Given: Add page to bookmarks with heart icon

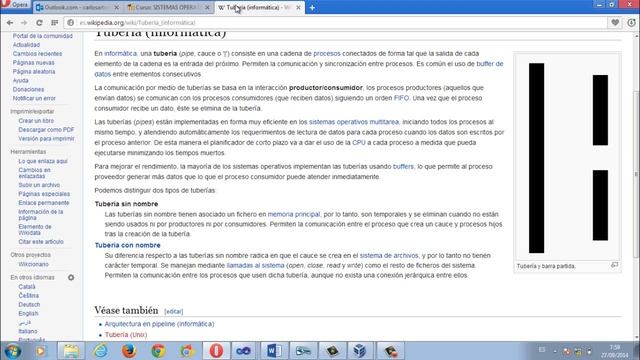Looking at the screenshot, I should click(x=615, y=23).
